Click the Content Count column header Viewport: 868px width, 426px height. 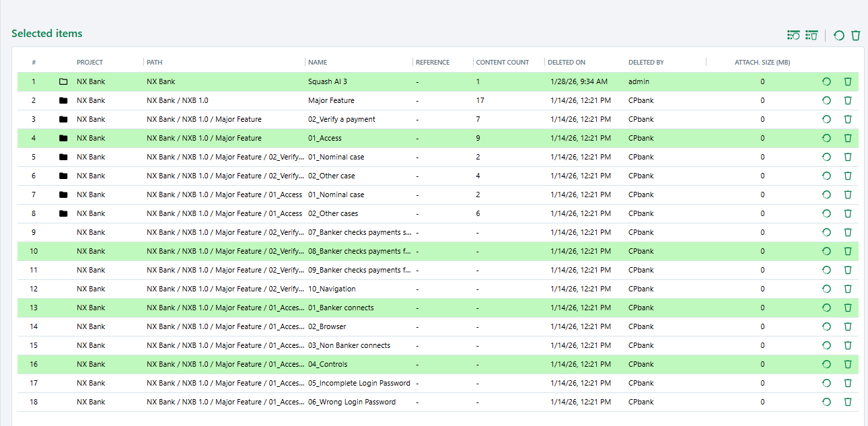click(502, 63)
